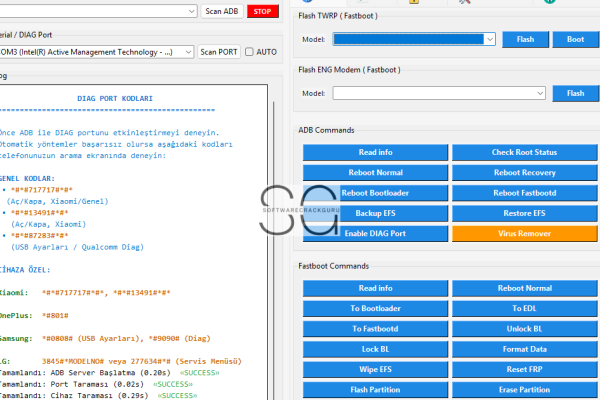The height and width of the screenshot is (400, 600).
Task: Click the Scan ADB button
Action: click(222, 11)
